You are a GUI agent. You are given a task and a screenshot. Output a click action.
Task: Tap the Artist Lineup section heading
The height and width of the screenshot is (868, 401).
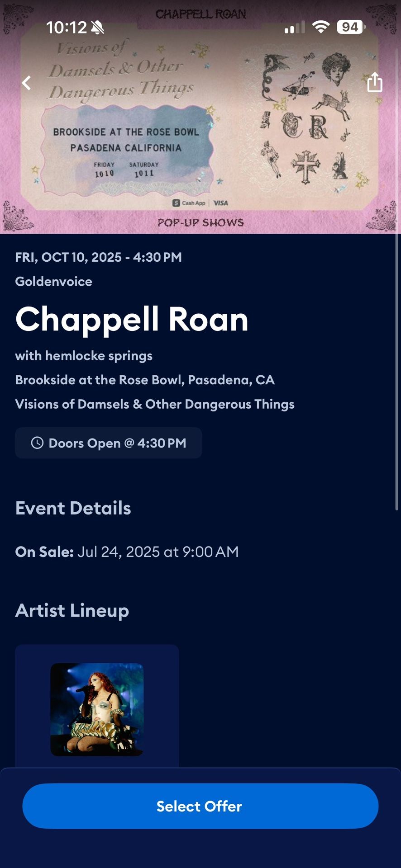(72, 610)
